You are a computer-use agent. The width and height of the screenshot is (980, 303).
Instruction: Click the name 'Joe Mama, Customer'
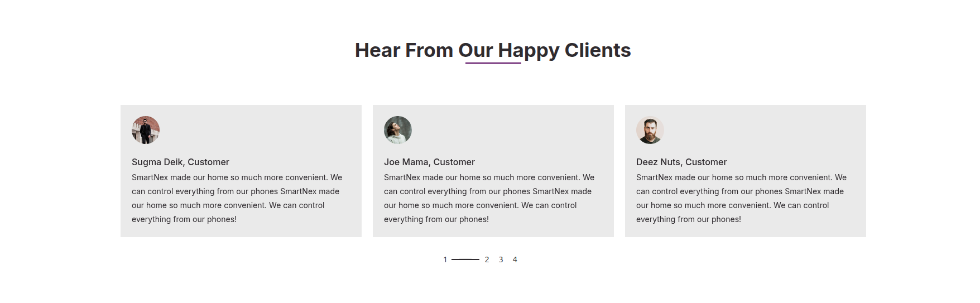coord(429,162)
